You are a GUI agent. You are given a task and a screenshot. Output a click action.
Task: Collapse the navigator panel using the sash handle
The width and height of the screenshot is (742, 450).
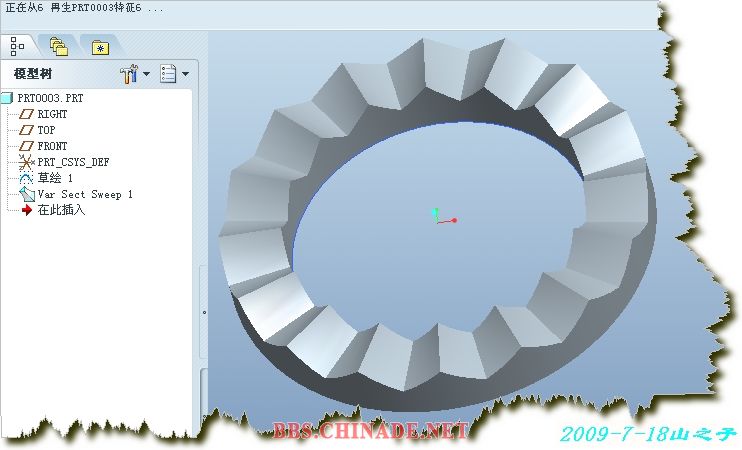pos(204,313)
